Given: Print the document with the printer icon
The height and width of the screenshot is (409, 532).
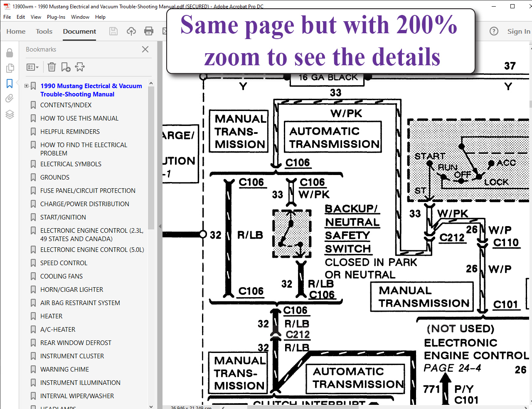Looking at the screenshot, I should pyautogui.click(x=149, y=31).
